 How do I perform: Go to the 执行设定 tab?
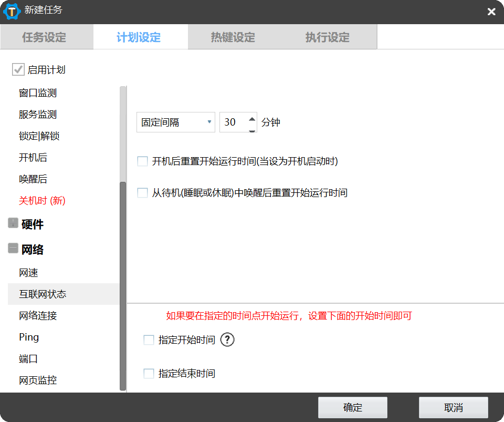[327, 37]
